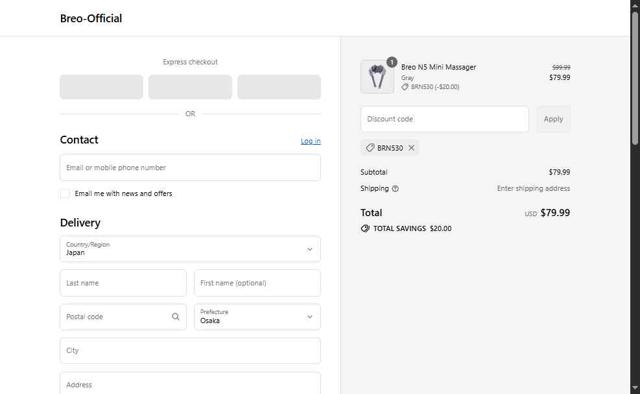Click the Discount code field
The image size is (640, 394).
444,119
